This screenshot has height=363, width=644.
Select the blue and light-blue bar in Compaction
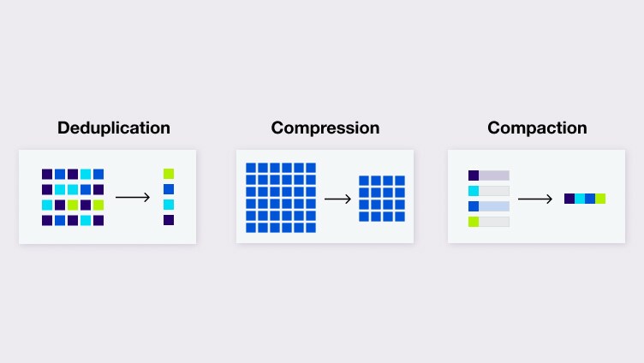(488, 206)
